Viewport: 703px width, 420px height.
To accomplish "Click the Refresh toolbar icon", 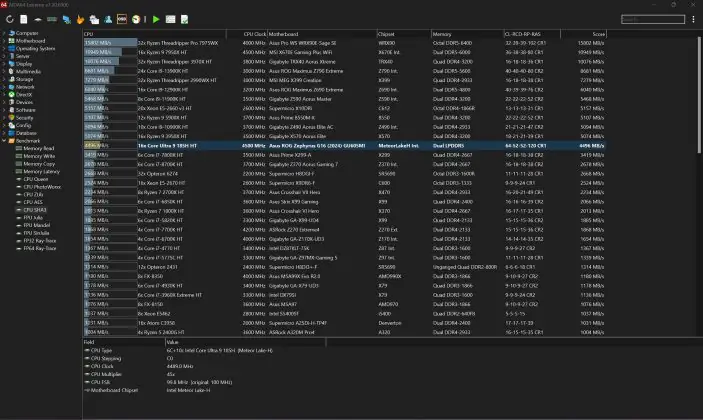I will coord(10,19).
